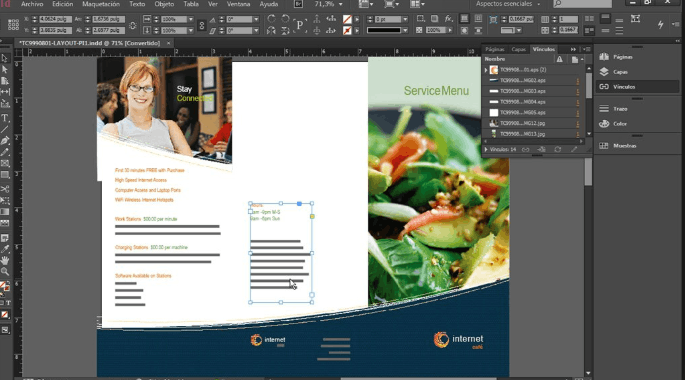Open the Páginas panel button in dock
The width and height of the screenshot is (685, 380).
click(x=616, y=57)
